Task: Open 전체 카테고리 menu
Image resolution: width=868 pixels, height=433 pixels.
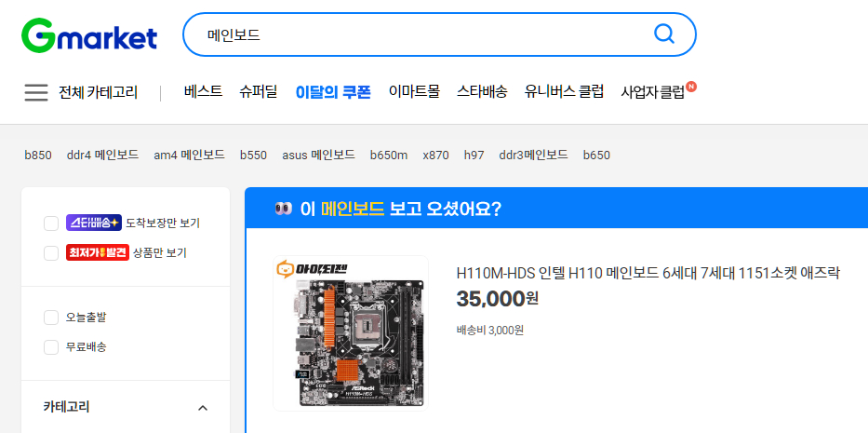Action: coord(98,92)
